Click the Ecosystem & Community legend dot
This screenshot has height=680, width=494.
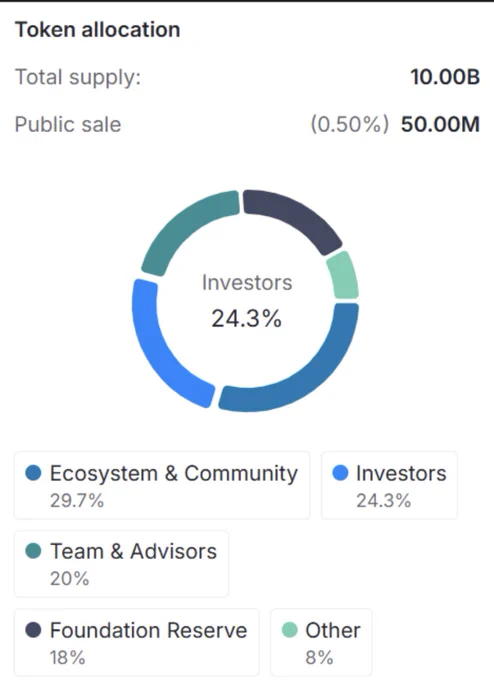tap(33, 473)
